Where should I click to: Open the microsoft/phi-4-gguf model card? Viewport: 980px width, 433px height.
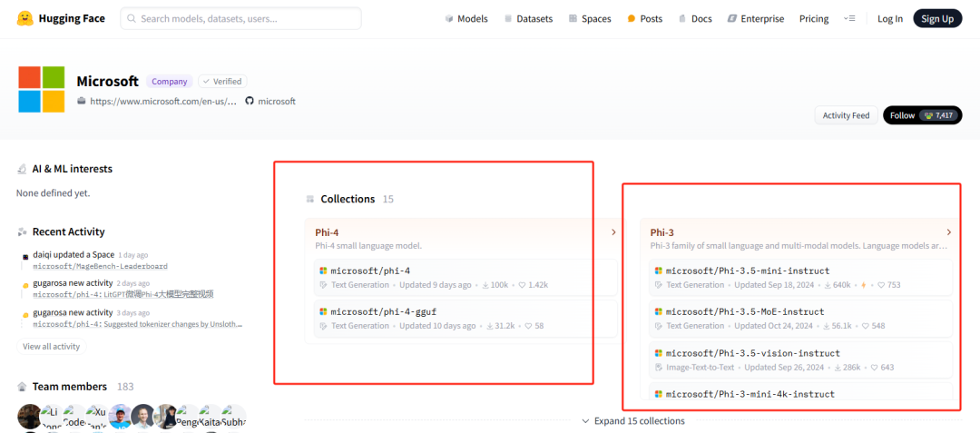tap(465, 319)
